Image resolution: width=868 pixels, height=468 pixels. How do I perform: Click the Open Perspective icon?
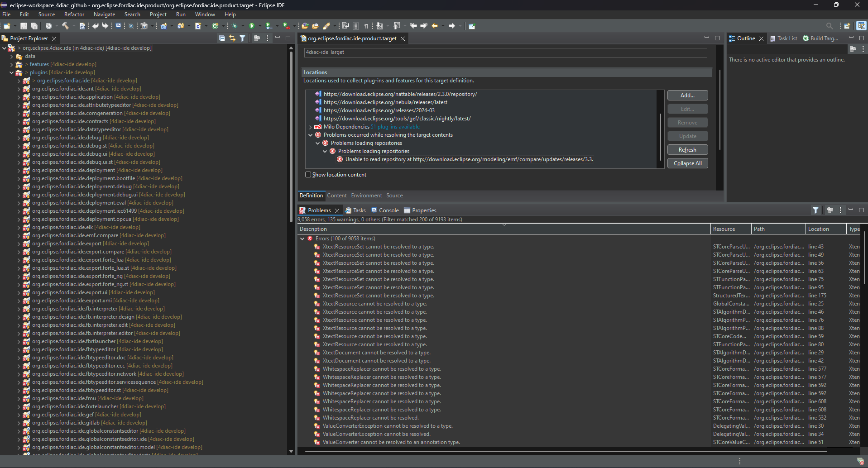pyautogui.click(x=847, y=26)
